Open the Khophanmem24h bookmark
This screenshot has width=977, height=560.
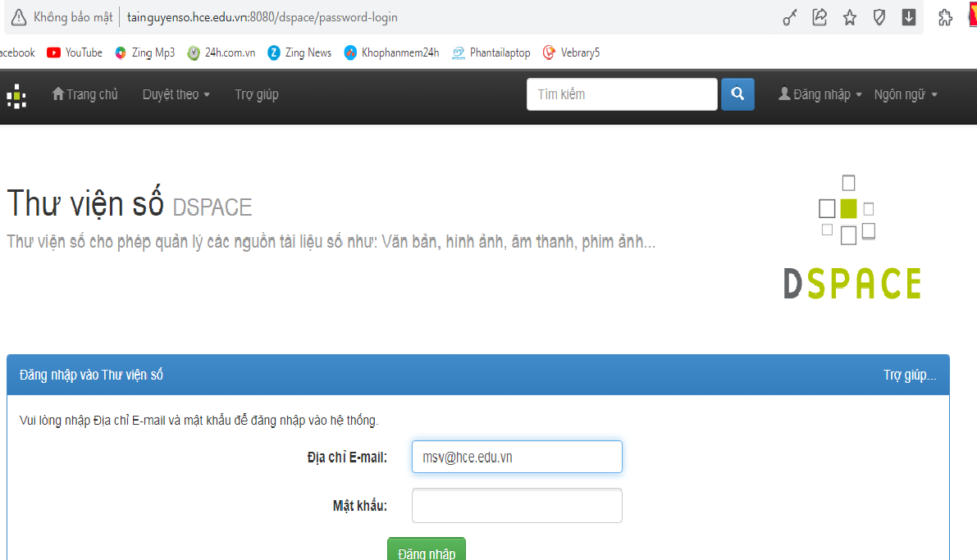point(392,53)
